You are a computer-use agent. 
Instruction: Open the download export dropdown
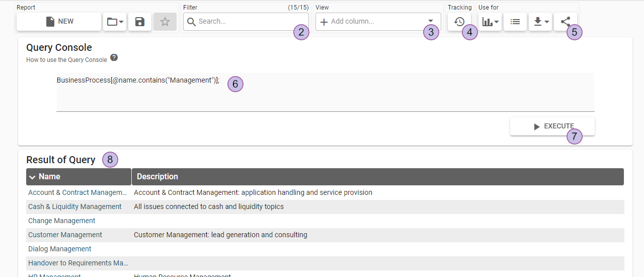click(540, 22)
